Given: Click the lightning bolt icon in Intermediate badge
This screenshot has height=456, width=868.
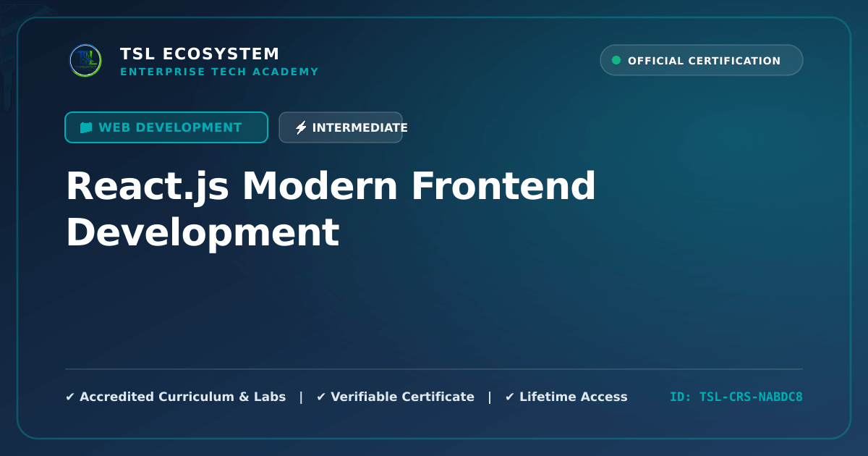Looking at the screenshot, I should coord(301,127).
